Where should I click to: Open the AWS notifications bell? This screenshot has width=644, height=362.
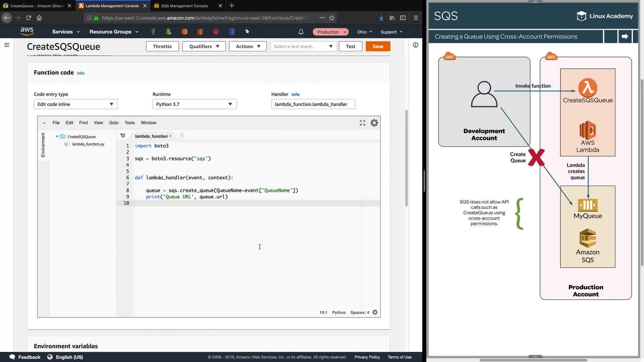pyautogui.click(x=301, y=32)
